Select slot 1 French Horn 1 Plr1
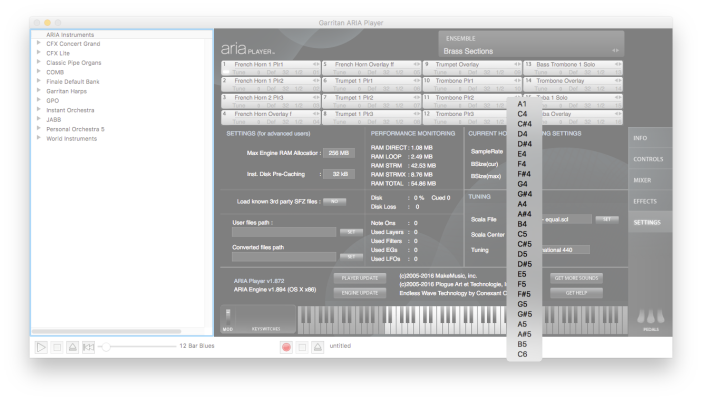Viewport: 702px width, 400px height. pyautogui.click(x=271, y=68)
